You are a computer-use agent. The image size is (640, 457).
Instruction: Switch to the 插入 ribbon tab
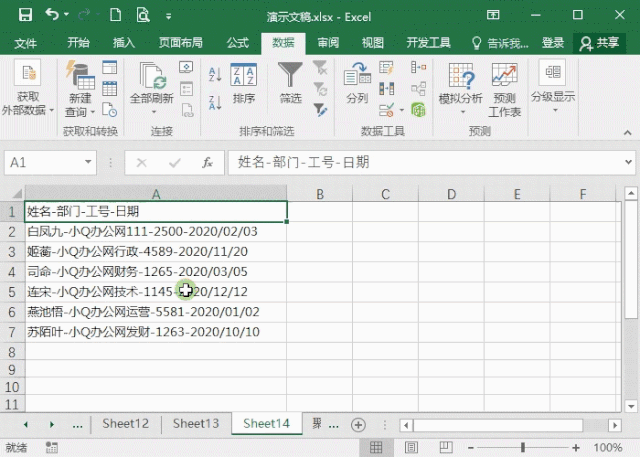point(124,42)
